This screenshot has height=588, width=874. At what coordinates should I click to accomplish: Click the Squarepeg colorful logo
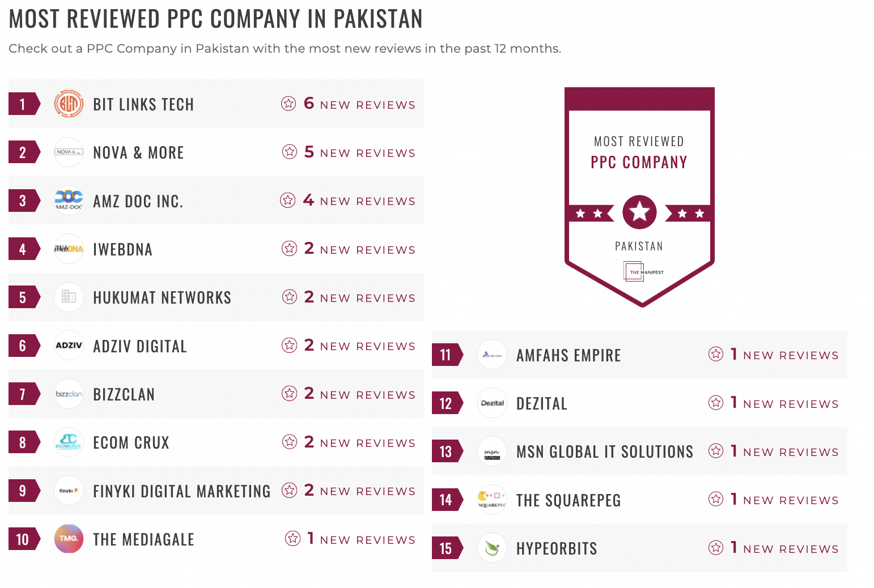[492, 500]
